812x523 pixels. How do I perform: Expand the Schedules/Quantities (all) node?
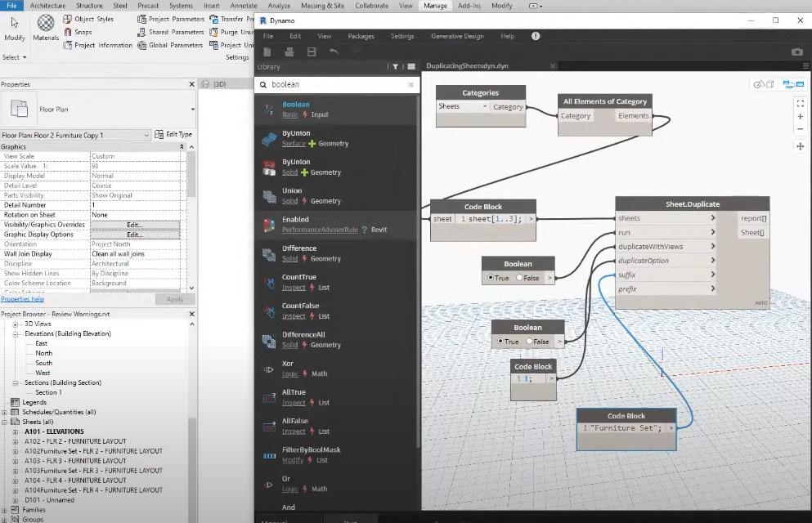[x=5, y=413]
